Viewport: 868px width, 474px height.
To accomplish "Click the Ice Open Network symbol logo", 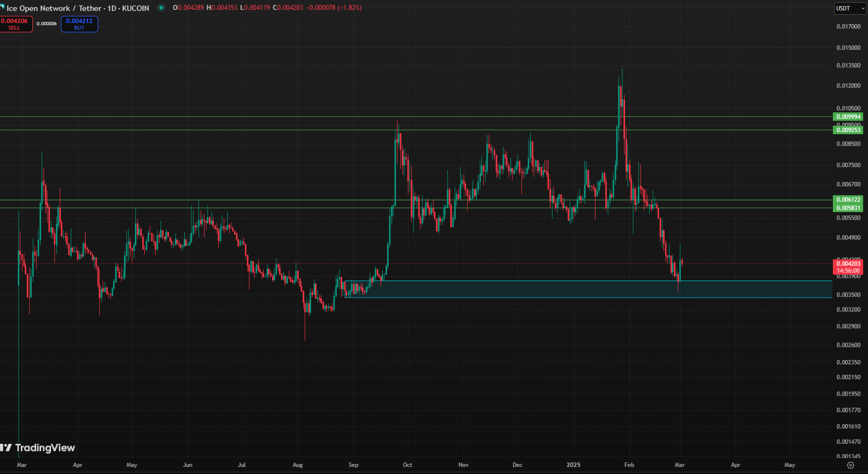I will [x=2, y=8].
